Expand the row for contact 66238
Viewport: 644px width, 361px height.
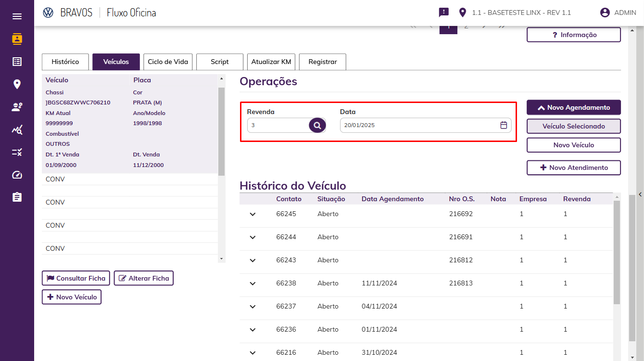click(x=253, y=284)
